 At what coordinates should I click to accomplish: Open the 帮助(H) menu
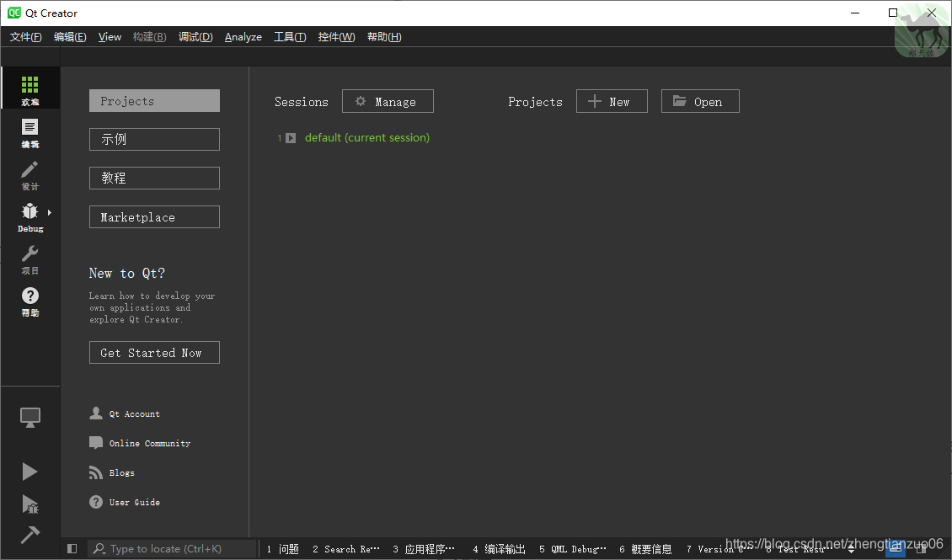coord(384,37)
